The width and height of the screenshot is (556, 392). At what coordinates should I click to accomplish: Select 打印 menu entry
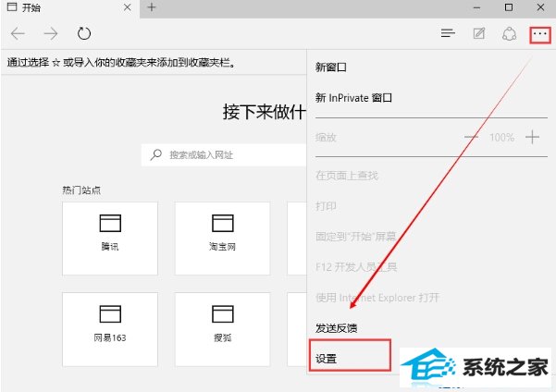click(326, 205)
